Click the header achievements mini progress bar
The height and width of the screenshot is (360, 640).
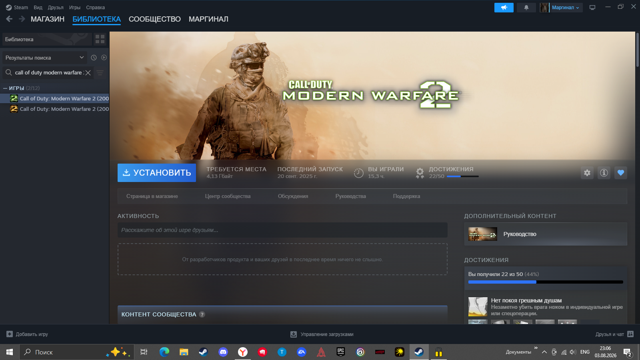point(463,176)
